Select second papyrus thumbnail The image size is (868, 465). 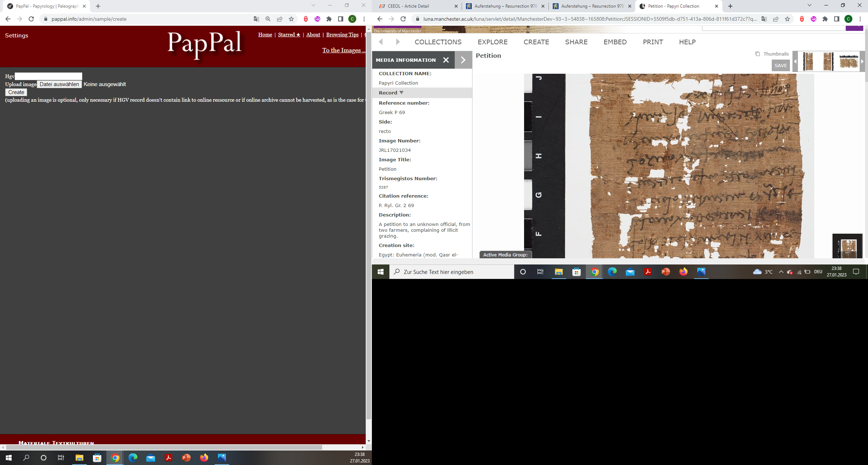click(828, 61)
